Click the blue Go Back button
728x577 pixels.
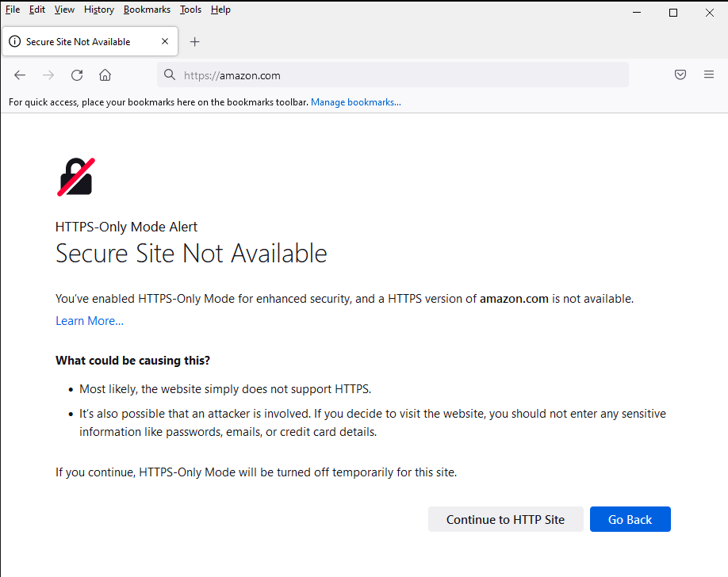click(x=630, y=519)
